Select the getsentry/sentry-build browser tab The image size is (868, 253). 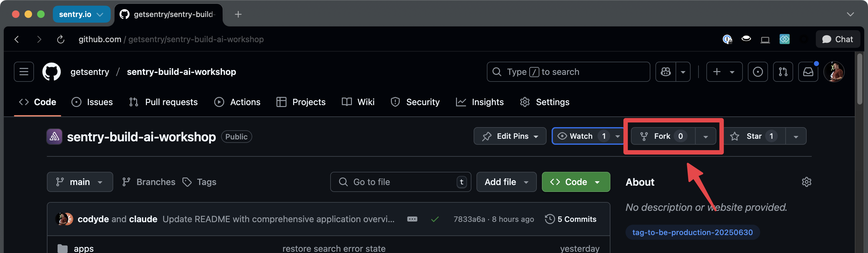click(x=169, y=14)
